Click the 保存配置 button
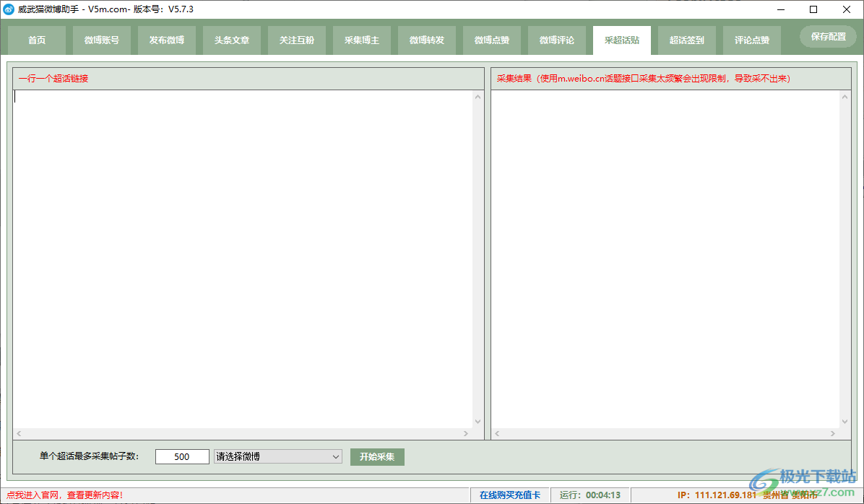Image resolution: width=864 pixels, height=504 pixels. (x=828, y=36)
